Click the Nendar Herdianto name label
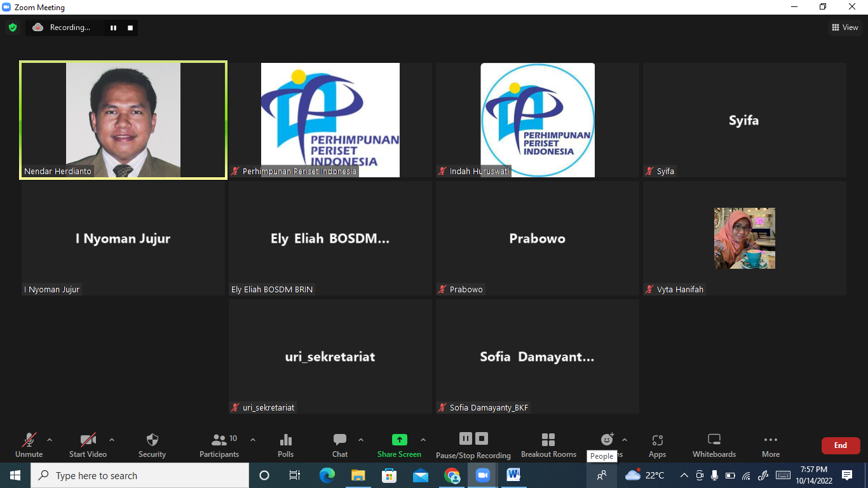 click(x=58, y=172)
